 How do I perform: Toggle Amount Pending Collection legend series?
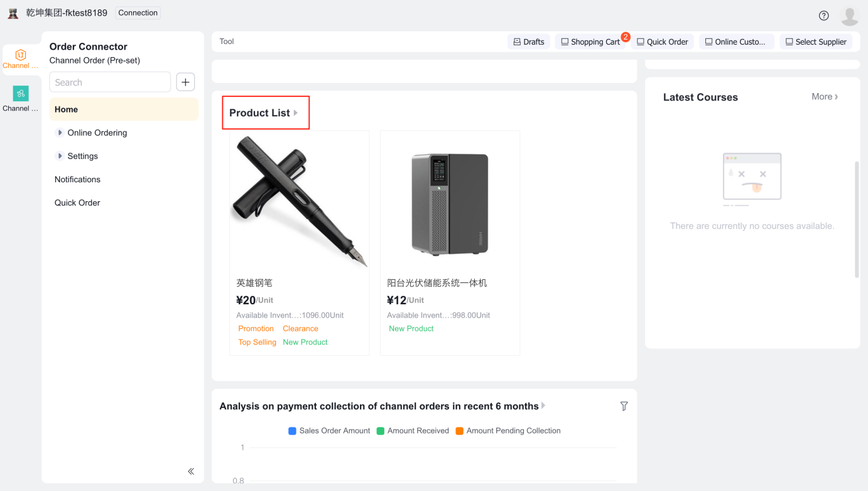tap(508, 431)
